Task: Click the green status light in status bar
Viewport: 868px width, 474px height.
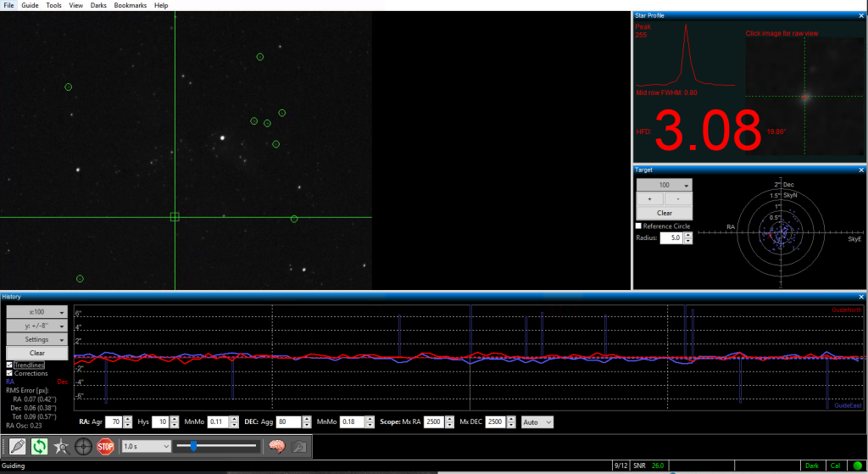Action: [x=858, y=466]
